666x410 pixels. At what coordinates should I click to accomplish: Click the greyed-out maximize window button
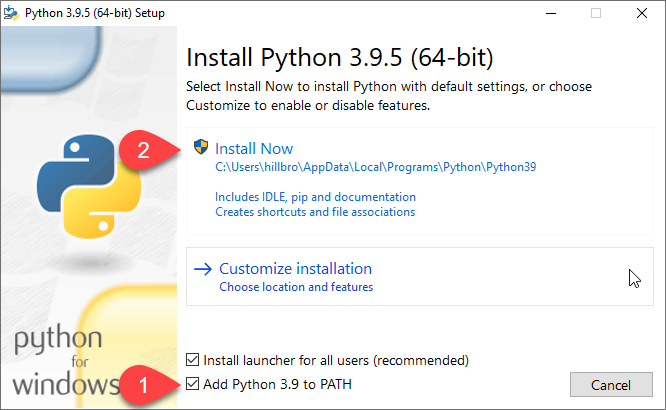[596, 13]
